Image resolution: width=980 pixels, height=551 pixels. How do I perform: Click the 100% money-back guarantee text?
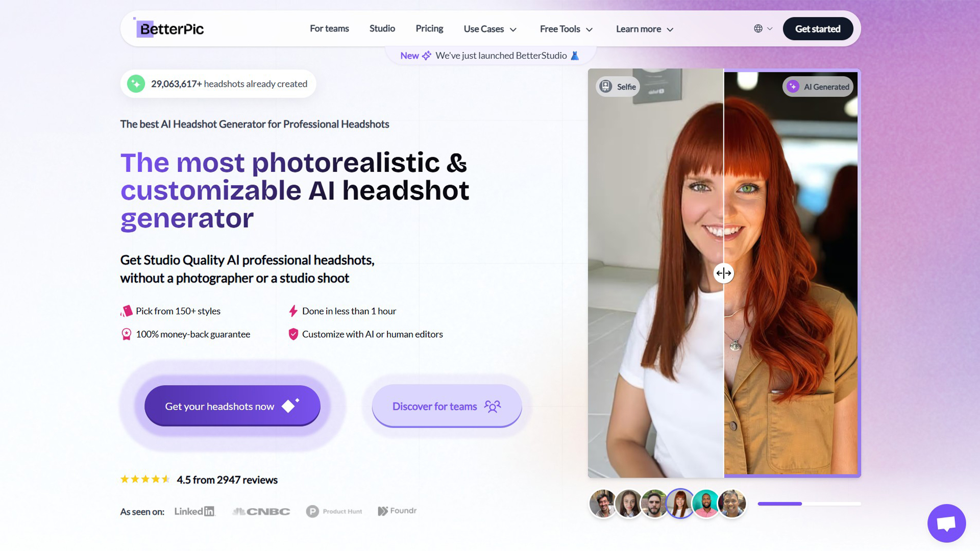[193, 334]
